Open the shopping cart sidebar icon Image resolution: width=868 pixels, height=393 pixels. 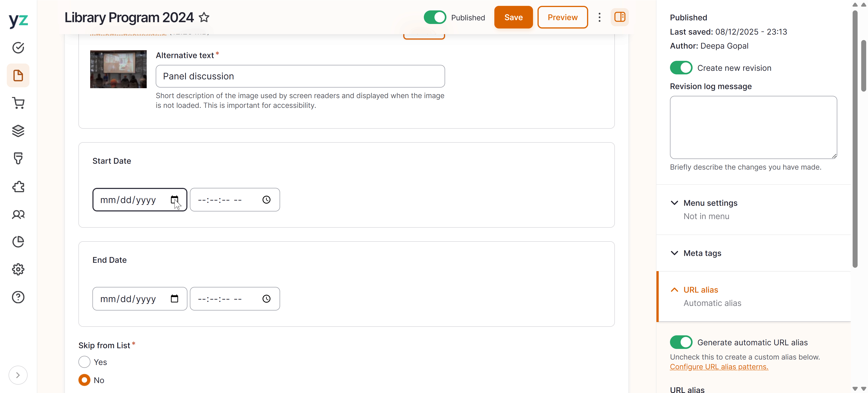(18, 103)
